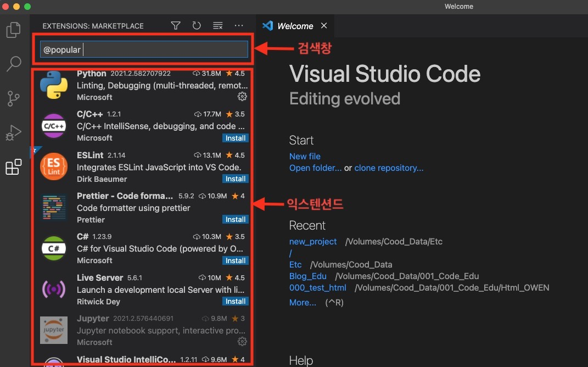
Task: Close the Welcome tab
Action: click(324, 25)
